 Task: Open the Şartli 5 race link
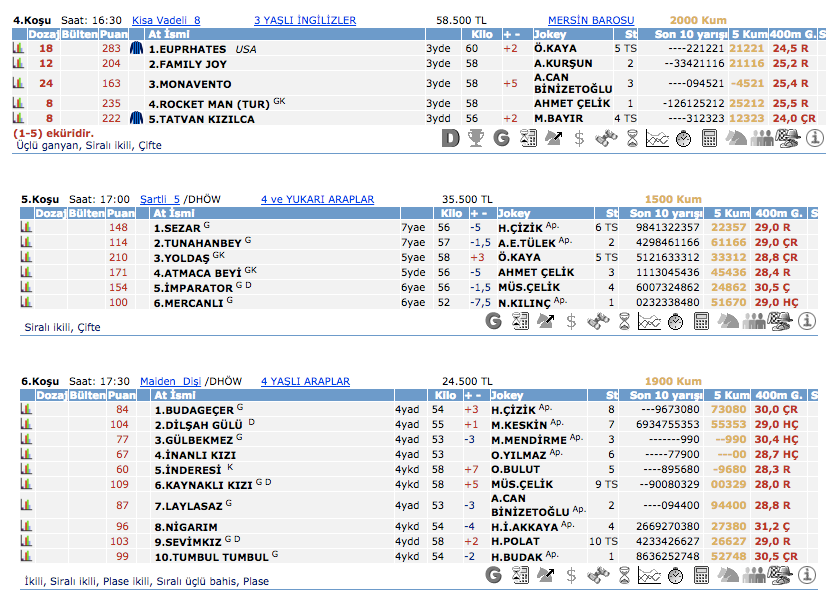(160, 199)
